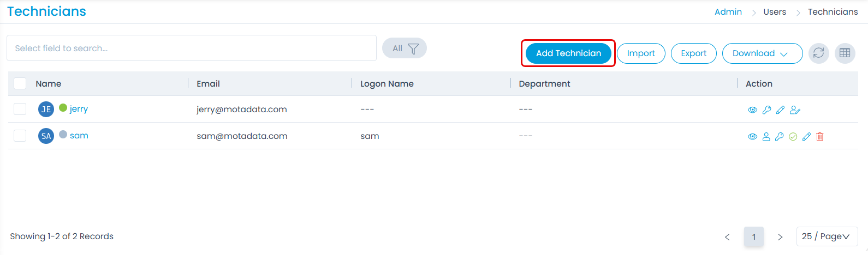The height and width of the screenshot is (255, 868).
Task: Click the pencil edit icon for jerry
Action: coord(780,110)
